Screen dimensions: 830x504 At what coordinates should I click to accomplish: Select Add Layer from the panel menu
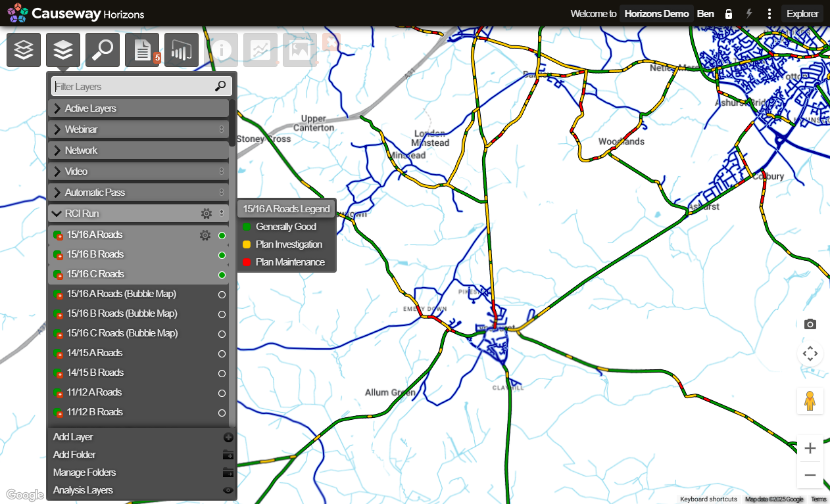tap(73, 437)
